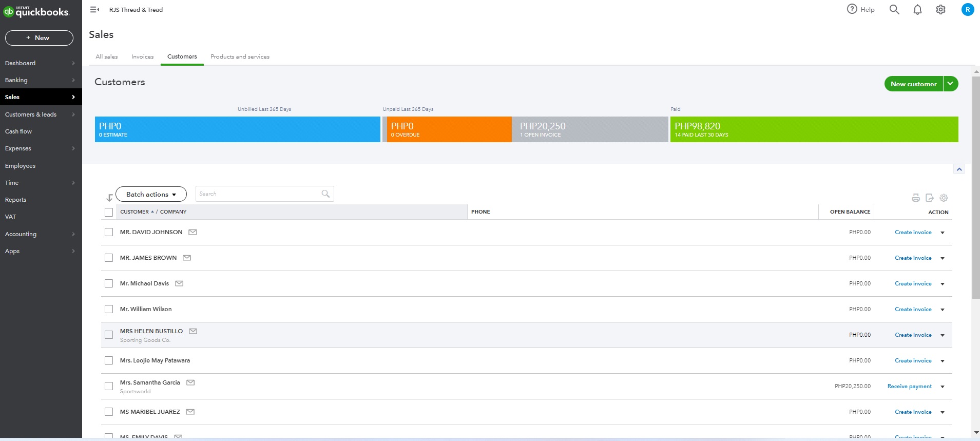Open Expenses in the sidebar
980x441 pixels.
coord(41,148)
